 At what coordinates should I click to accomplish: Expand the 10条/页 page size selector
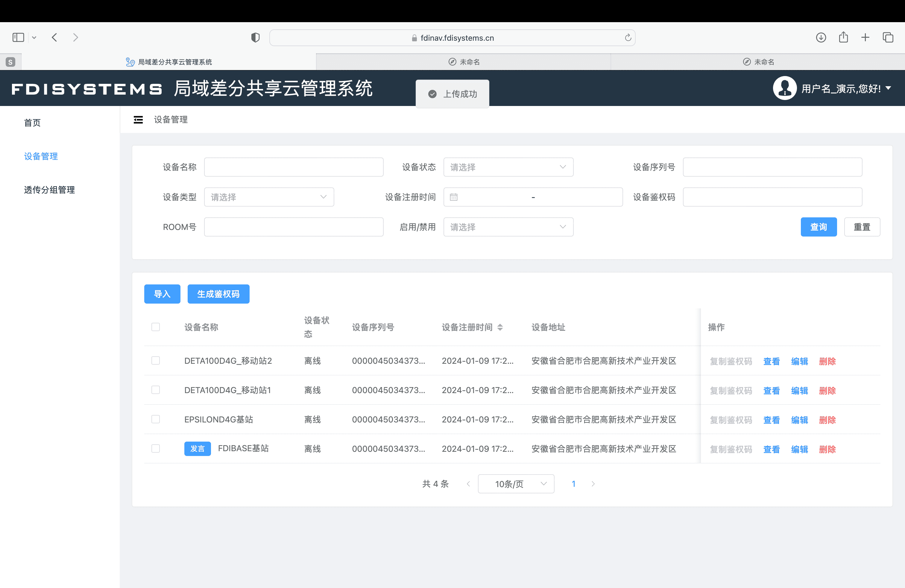click(x=516, y=484)
